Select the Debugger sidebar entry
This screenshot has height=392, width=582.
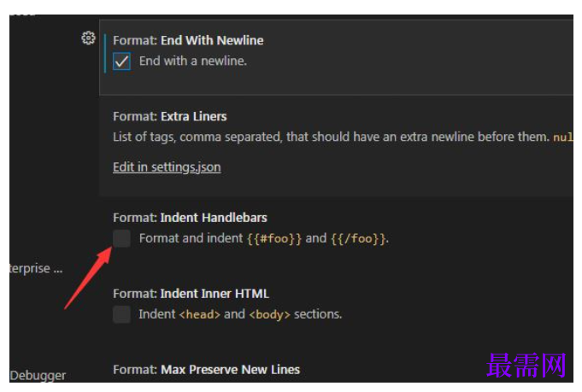[38, 375]
